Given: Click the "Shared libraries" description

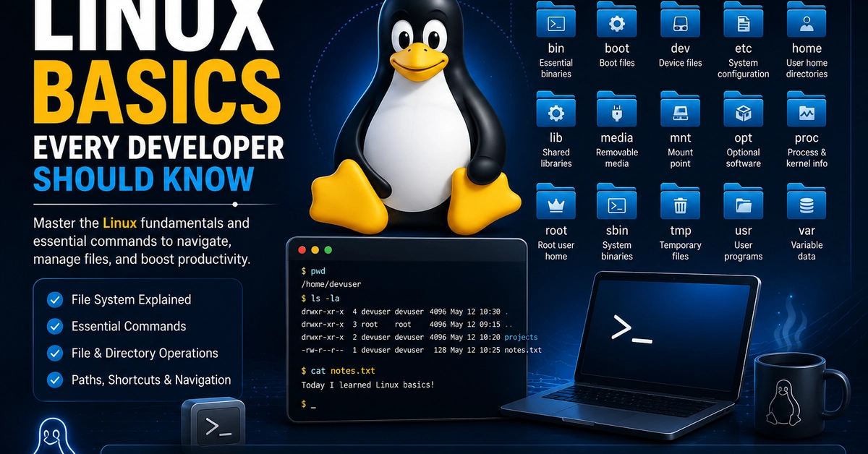Looking at the screenshot, I should point(556,158).
